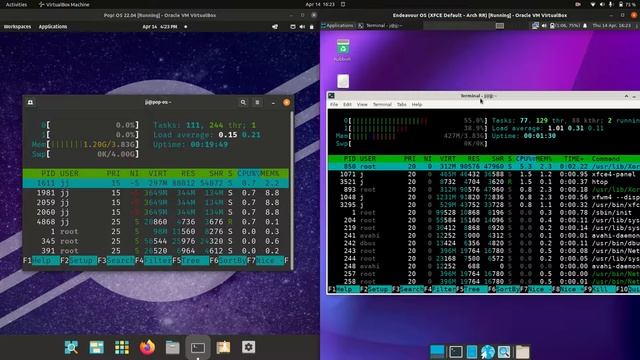The width and height of the screenshot is (640, 360).
Task: Click the notification bell in Endeavour panel
Action: (585, 25)
